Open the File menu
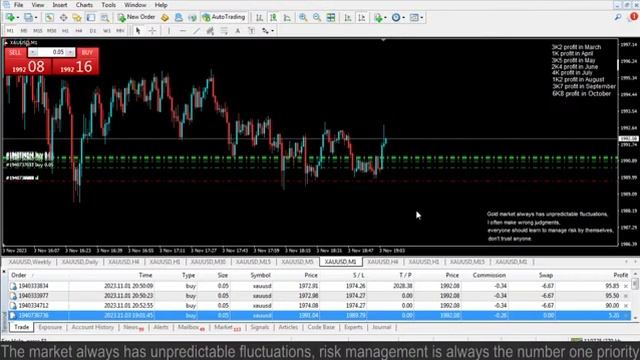This screenshot has height=360, width=640. (x=18, y=5)
